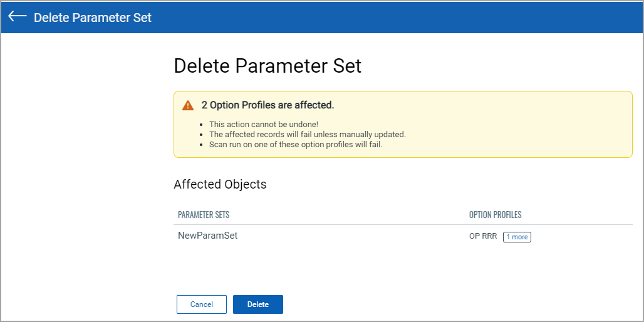Select the NewParamSet row entry

point(208,236)
